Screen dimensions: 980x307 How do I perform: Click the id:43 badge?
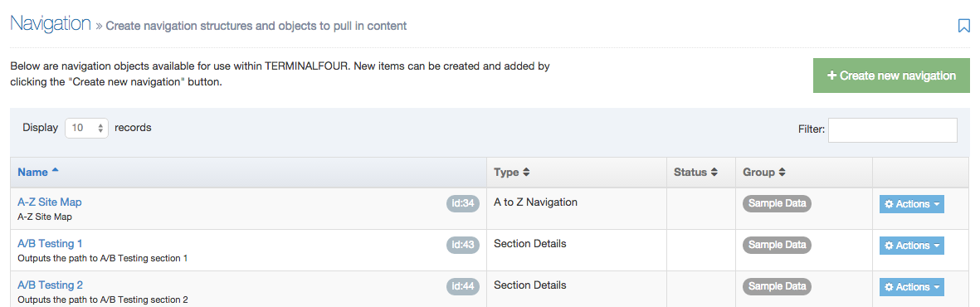point(462,245)
